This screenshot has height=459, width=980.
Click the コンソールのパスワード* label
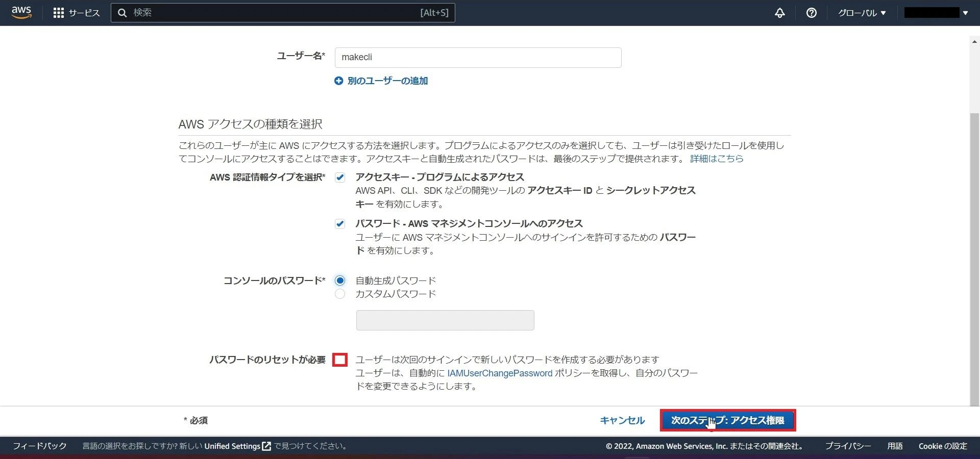tap(274, 280)
